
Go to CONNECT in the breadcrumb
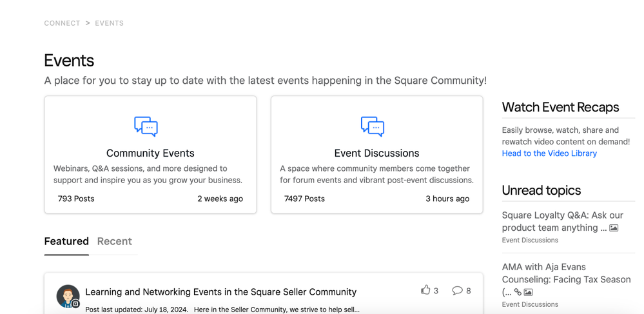point(62,23)
